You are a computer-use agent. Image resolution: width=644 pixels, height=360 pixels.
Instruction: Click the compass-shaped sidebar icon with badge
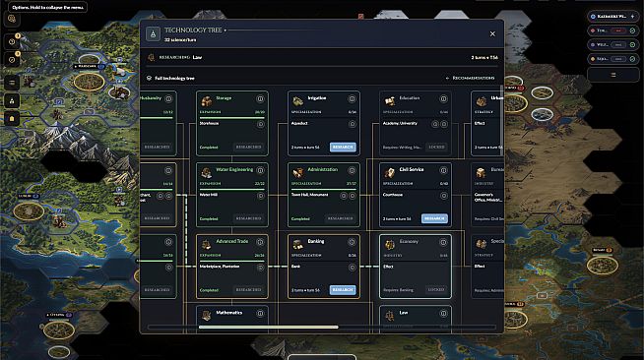[x=12, y=60]
